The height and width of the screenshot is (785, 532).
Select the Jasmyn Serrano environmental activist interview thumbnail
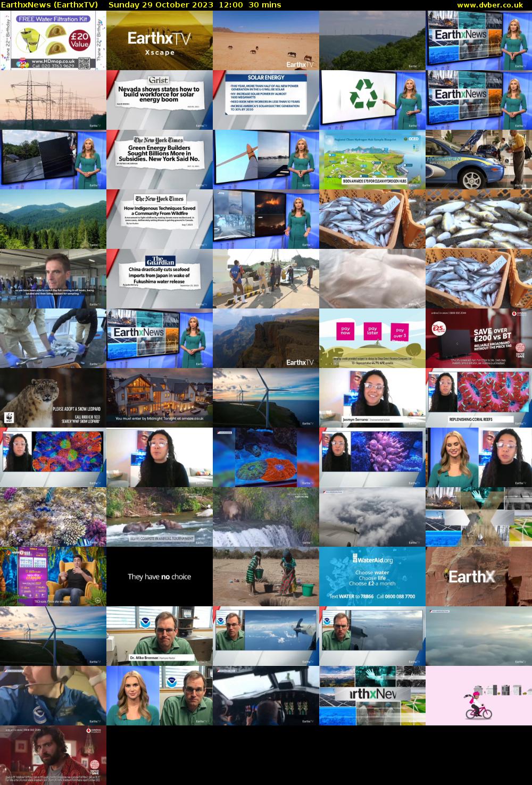[372, 398]
